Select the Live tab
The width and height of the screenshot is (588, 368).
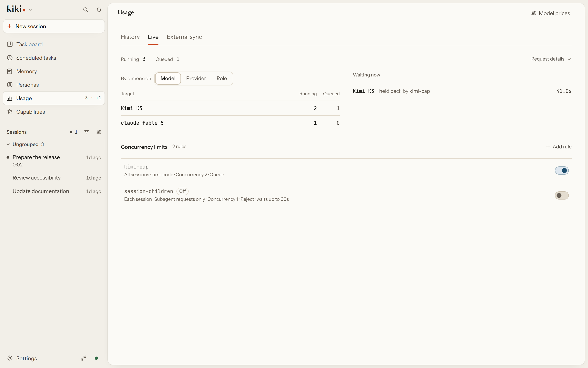pyautogui.click(x=153, y=37)
